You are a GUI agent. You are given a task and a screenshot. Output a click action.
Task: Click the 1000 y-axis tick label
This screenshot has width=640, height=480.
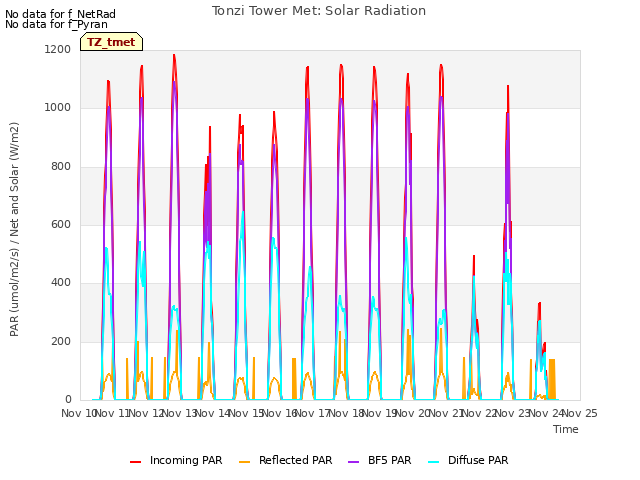pyautogui.click(x=58, y=108)
